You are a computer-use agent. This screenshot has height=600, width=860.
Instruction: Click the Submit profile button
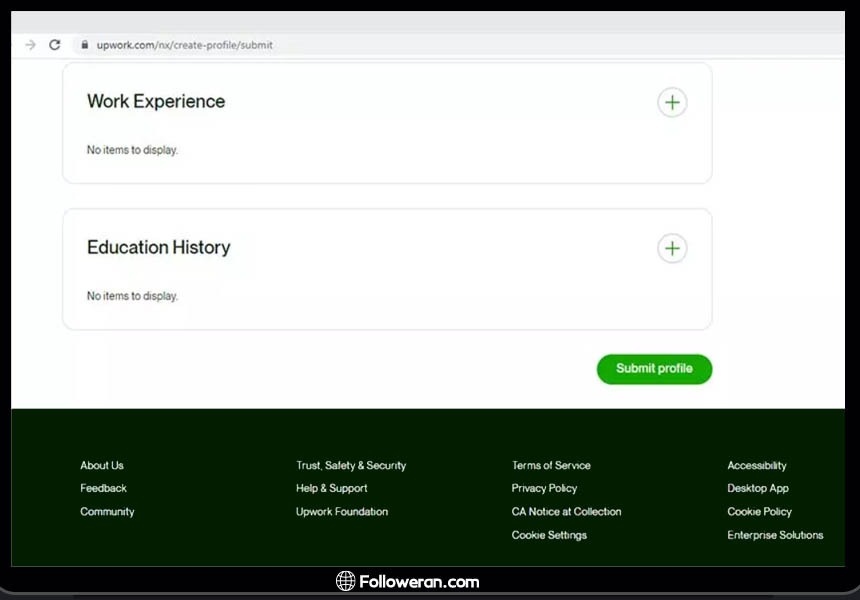(x=654, y=369)
